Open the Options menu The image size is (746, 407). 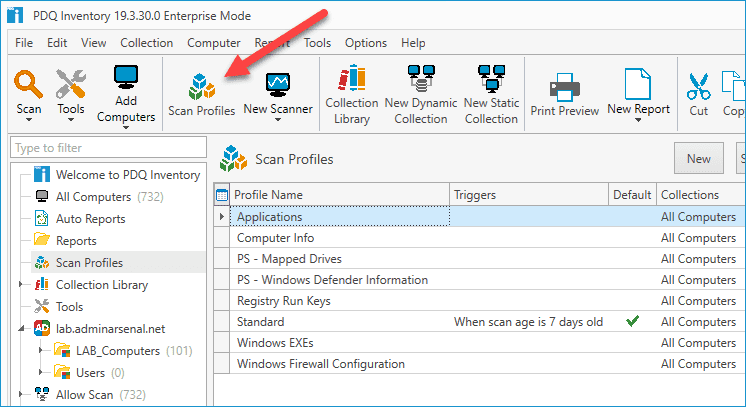(x=366, y=43)
